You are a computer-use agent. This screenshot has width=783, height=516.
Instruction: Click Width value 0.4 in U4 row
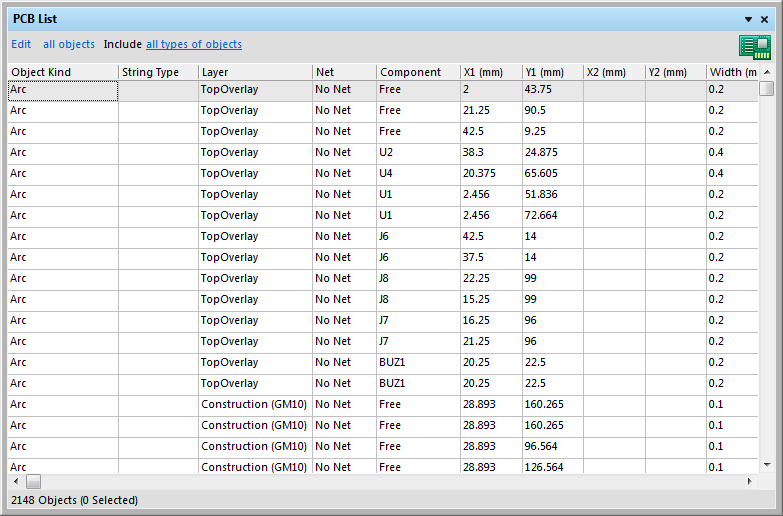point(732,174)
